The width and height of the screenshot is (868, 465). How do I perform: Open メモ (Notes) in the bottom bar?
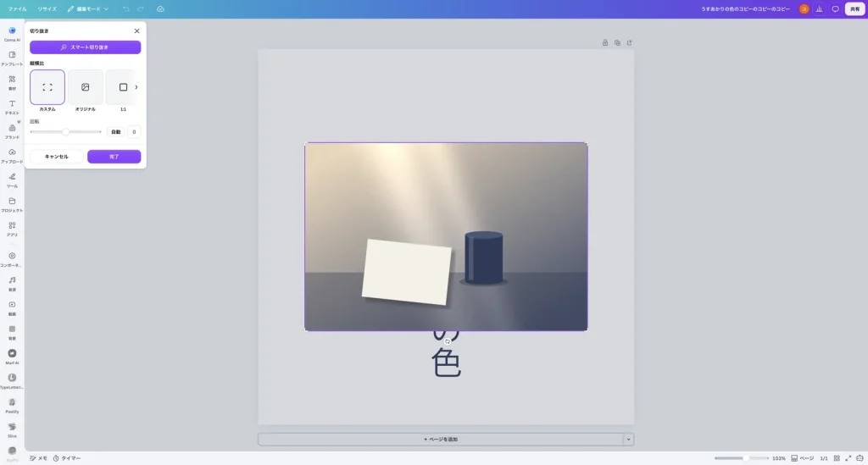point(38,458)
